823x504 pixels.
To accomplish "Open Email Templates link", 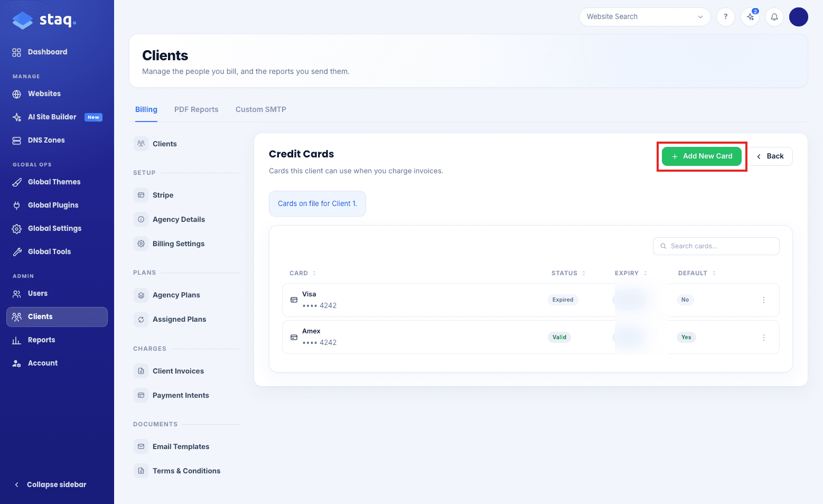I will (181, 446).
